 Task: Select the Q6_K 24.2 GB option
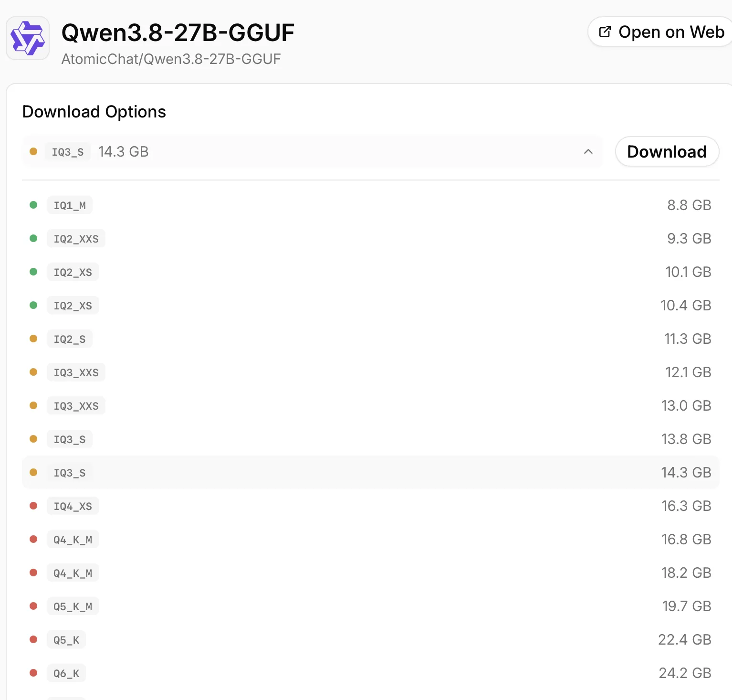(370, 673)
